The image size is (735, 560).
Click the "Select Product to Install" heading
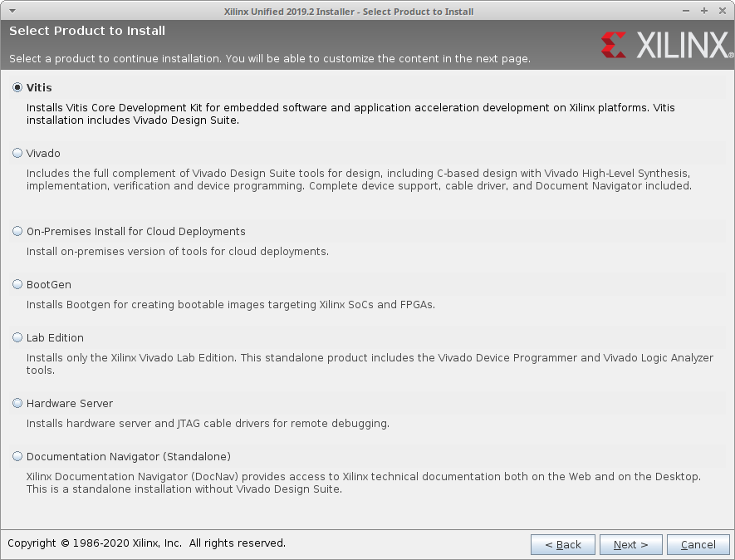pyautogui.click(x=87, y=31)
